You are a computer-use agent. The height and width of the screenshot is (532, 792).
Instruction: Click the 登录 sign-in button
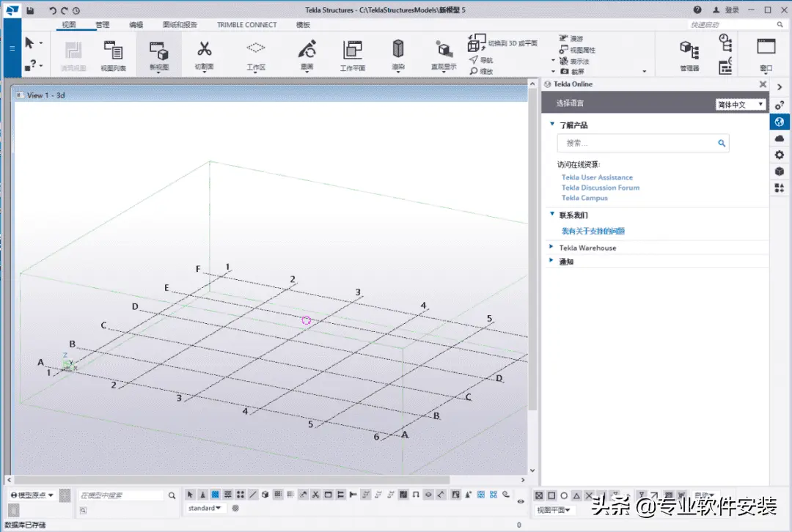click(726, 10)
